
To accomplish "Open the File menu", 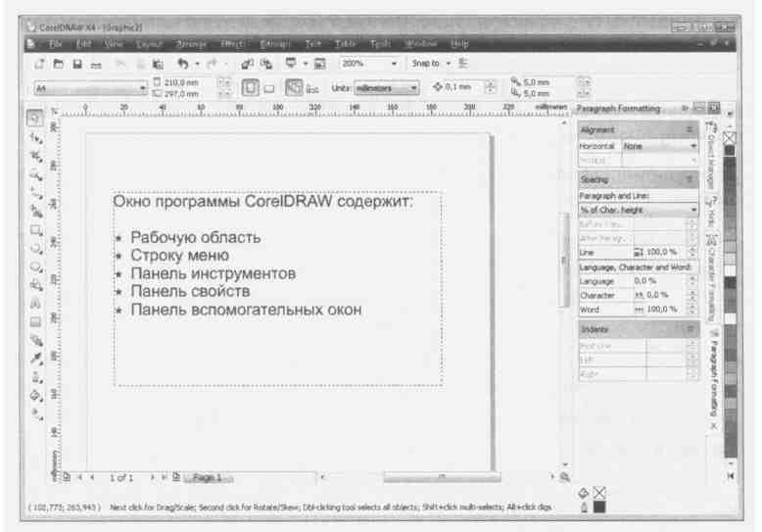I will click(x=56, y=44).
